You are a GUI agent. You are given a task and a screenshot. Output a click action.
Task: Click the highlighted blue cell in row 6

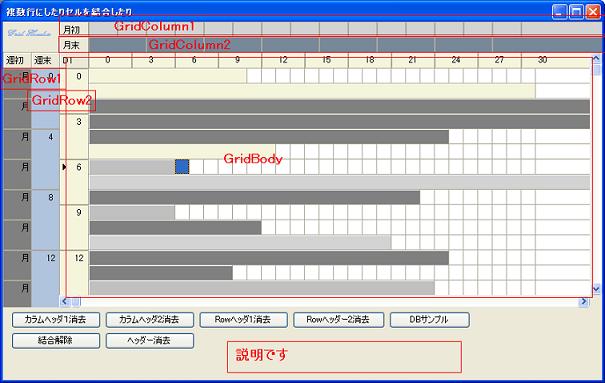182,167
